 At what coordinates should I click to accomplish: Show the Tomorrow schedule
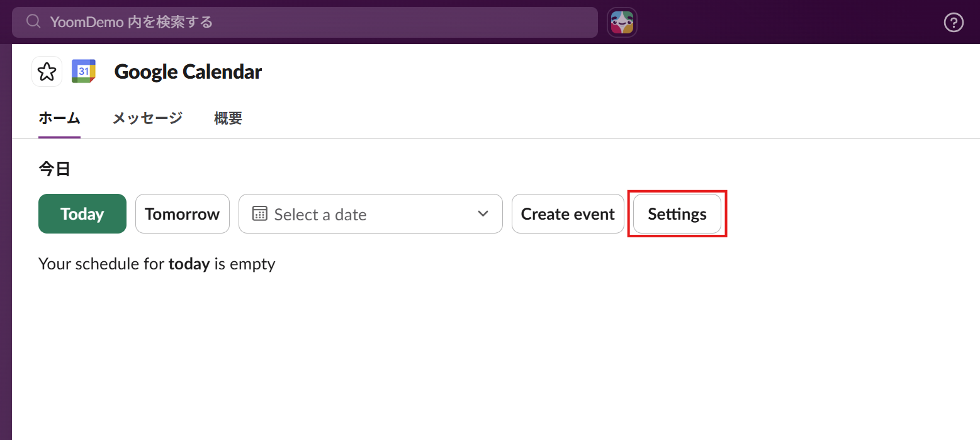coord(183,214)
